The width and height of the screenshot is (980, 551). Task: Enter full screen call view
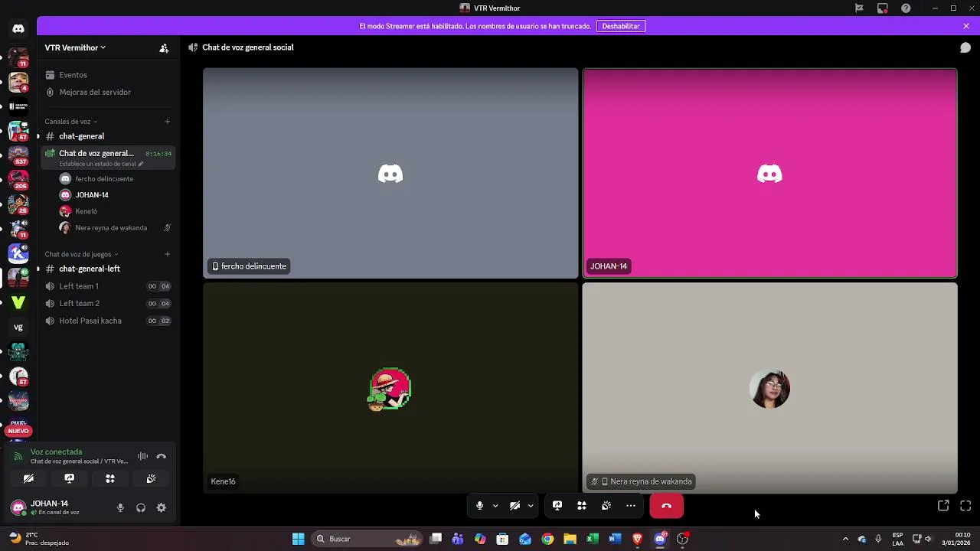coord(965,506)
